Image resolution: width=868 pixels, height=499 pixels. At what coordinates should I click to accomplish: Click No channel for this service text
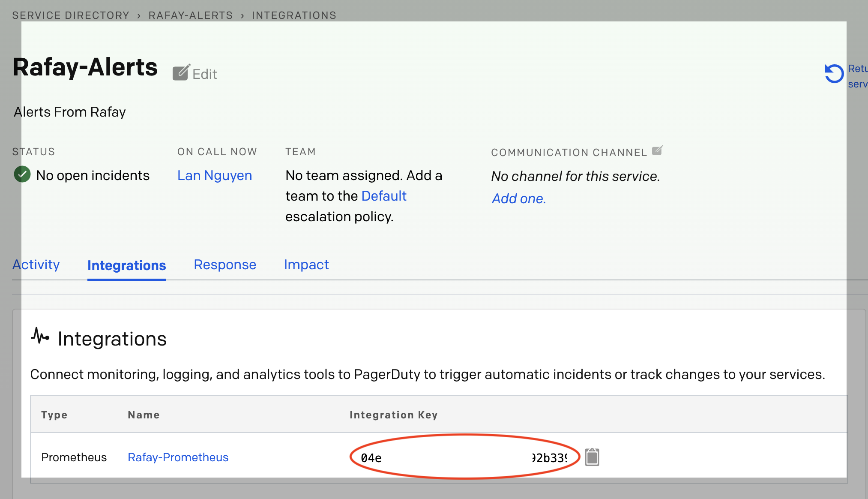coord(575,176)
